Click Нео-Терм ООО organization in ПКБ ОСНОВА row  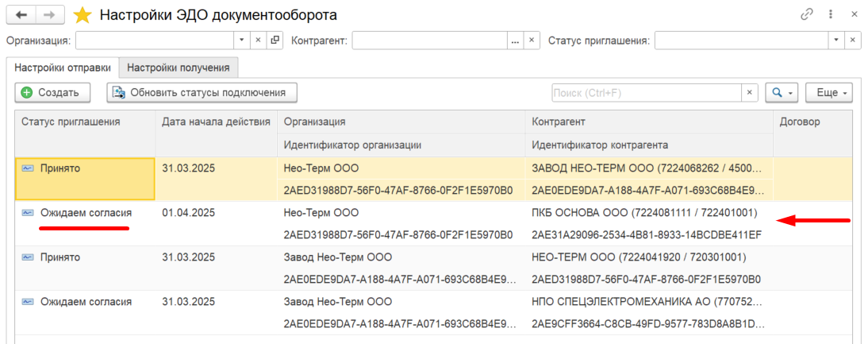point(321,213)
